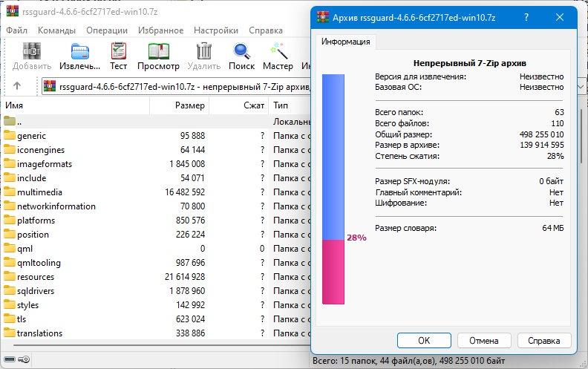The image size is (588, 369).
Task: Open the Команды menu
Action: 56,30
